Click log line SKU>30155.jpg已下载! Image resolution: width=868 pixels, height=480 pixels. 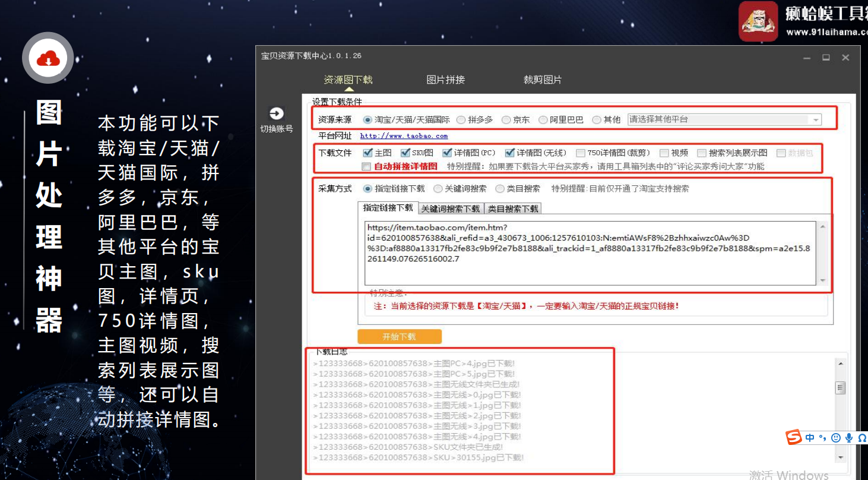point(418,457)
